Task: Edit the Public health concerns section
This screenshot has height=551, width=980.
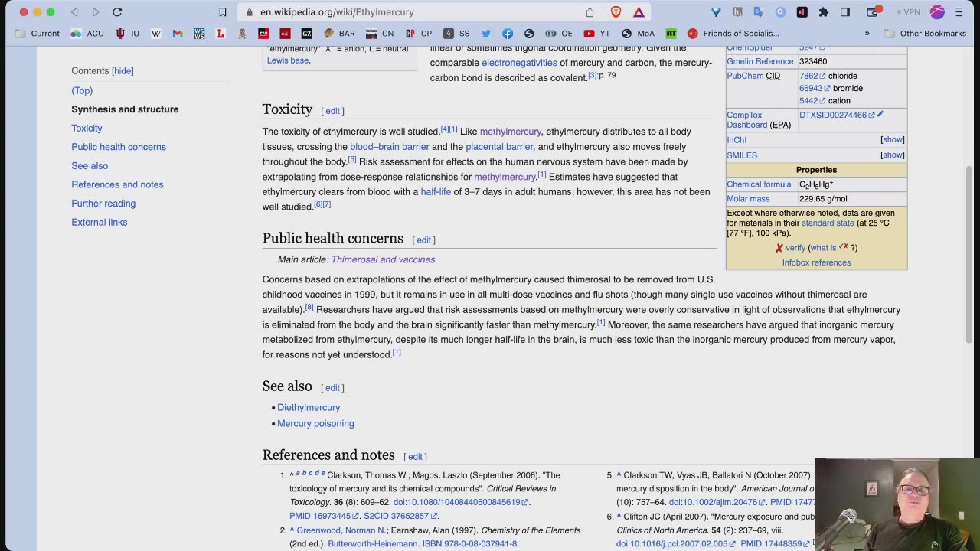Action: 423,240
